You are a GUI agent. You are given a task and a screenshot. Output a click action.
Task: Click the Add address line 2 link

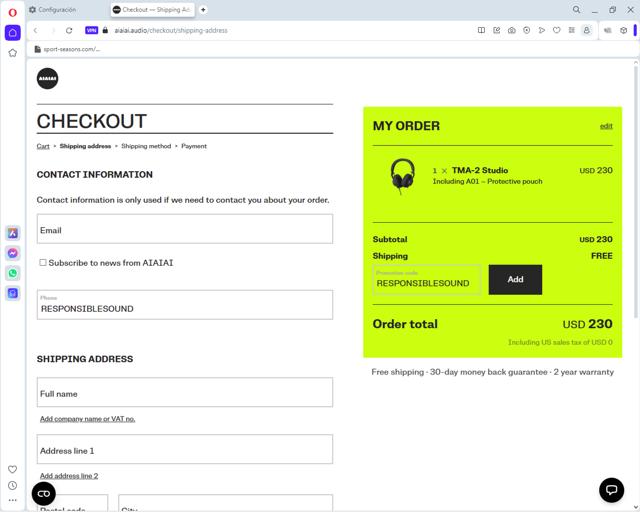[x=69, y=476]
